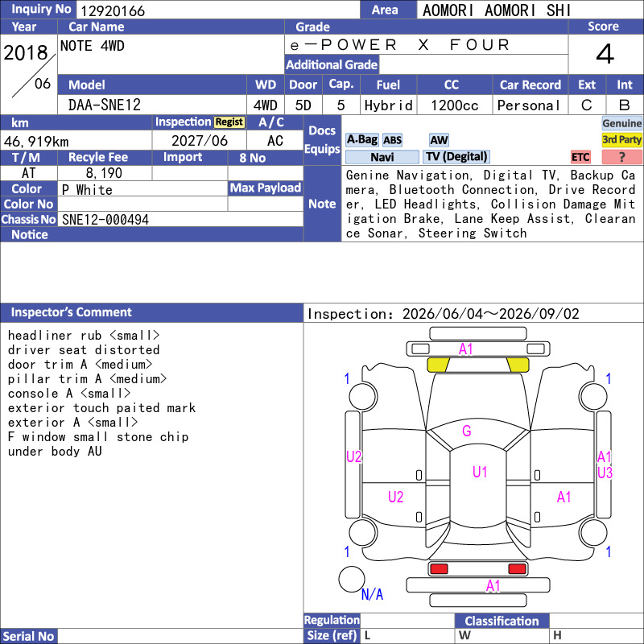Click the Serial No label
Screen dimensions: 644x644
28,636
